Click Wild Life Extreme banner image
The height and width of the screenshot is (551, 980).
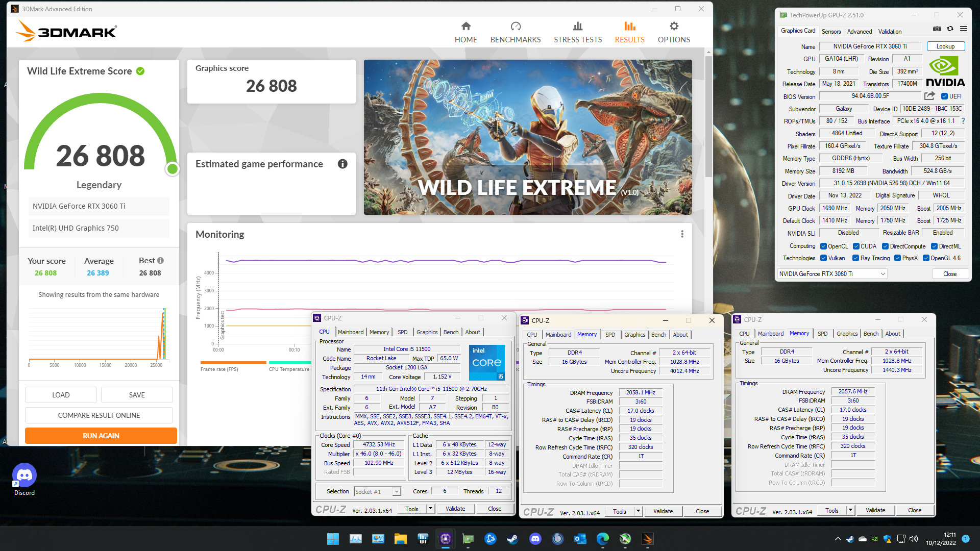[x=528, y=137]
